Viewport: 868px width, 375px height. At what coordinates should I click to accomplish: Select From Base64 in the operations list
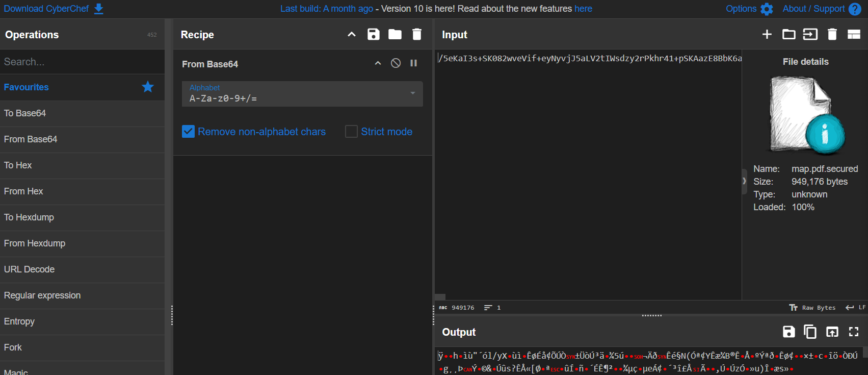point(82,139)
